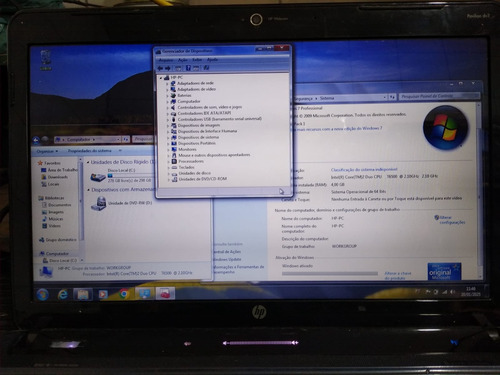
Task: Expand Controladores USB node arrow
Action: point(168,120)
